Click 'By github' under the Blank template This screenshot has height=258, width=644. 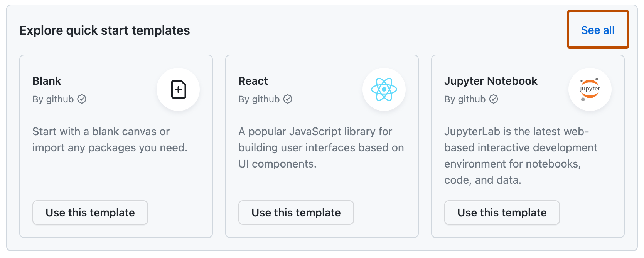(53, 99)
